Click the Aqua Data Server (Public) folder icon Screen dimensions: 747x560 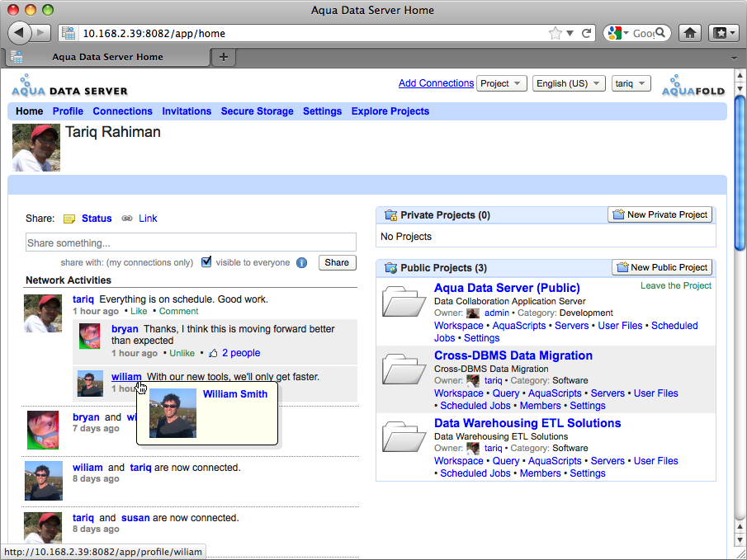(x=404, y=301)
